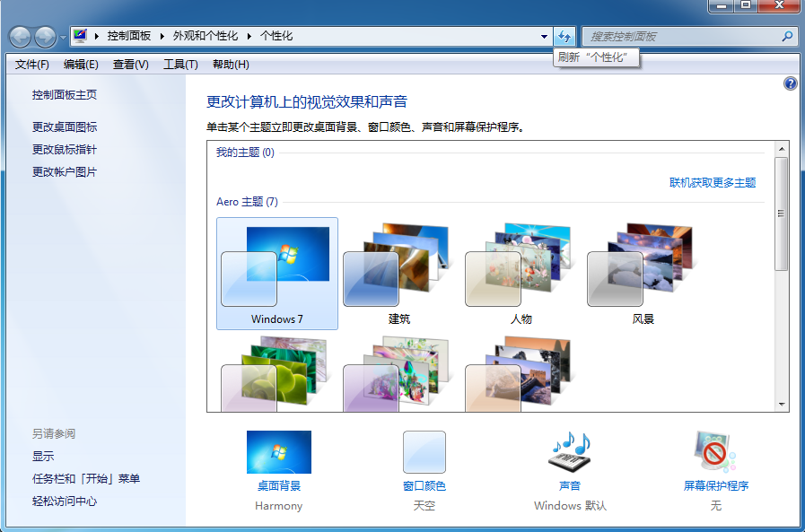Open the 窗口颜色 sky swatch
This screenshot has height=532, width=805.
click(424, 452)
